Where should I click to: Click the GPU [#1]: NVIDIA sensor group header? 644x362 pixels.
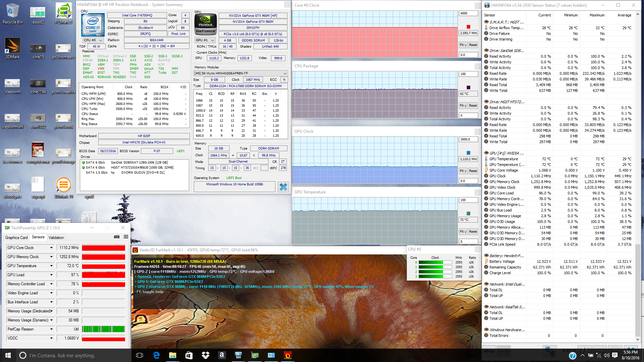558,153
